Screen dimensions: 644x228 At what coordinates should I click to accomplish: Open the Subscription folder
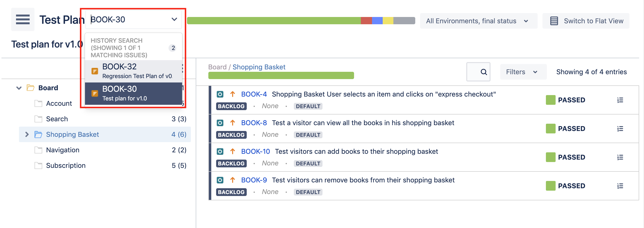(66, 165)
